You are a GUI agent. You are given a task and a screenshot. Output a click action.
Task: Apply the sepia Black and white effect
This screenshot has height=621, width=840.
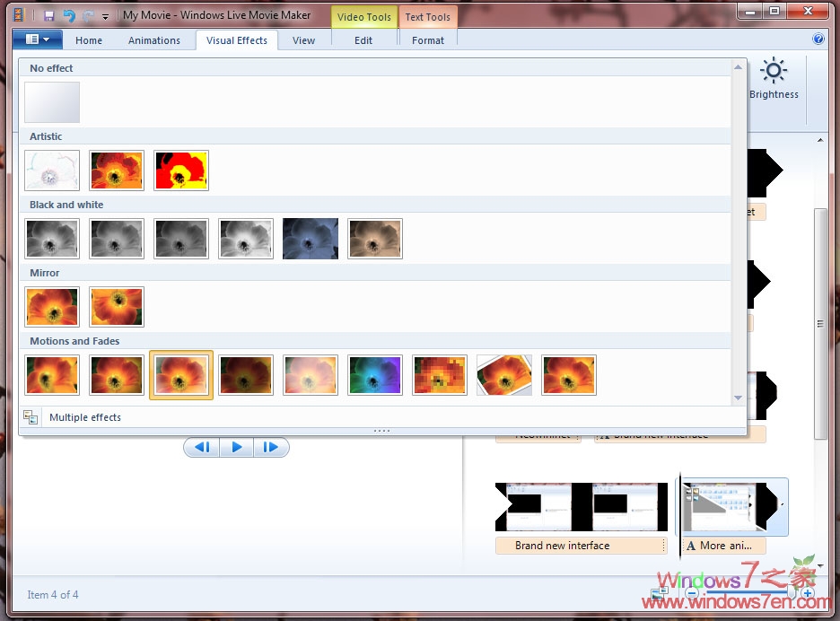pyautogui.click(x=375, y=238)
